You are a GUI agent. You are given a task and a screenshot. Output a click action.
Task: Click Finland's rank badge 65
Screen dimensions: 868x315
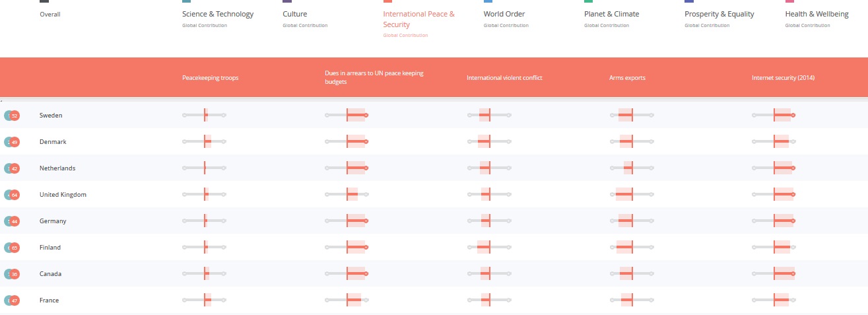15,248
